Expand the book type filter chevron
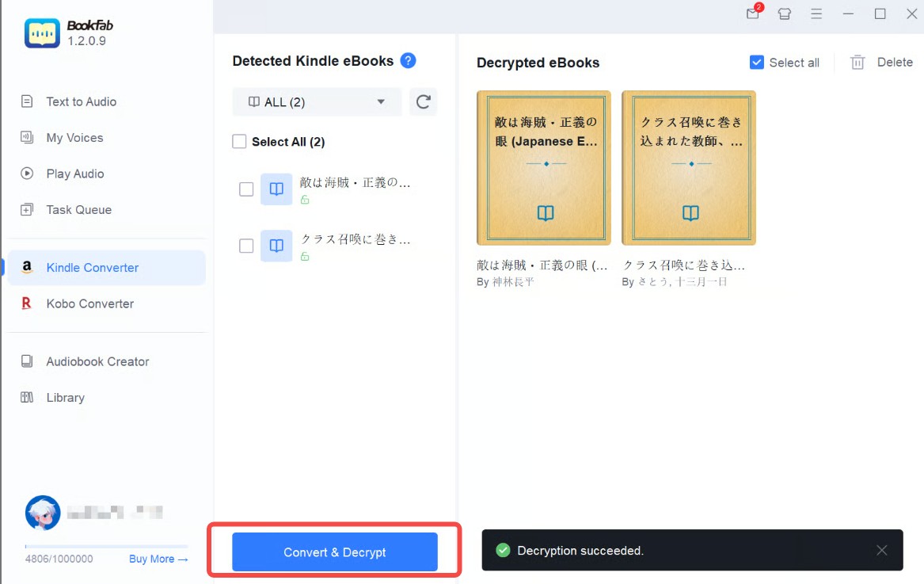 [x=381, y=101]
